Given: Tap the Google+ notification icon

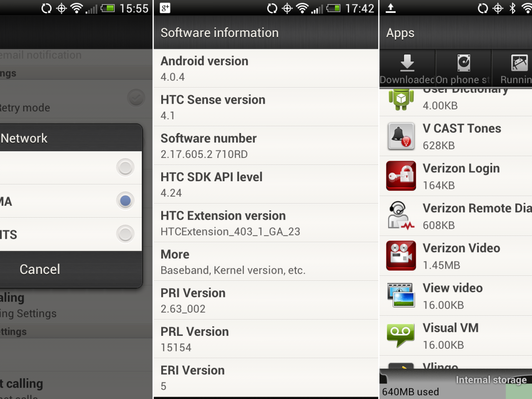Looking at the screenshot, I should [x=165, y=8].
